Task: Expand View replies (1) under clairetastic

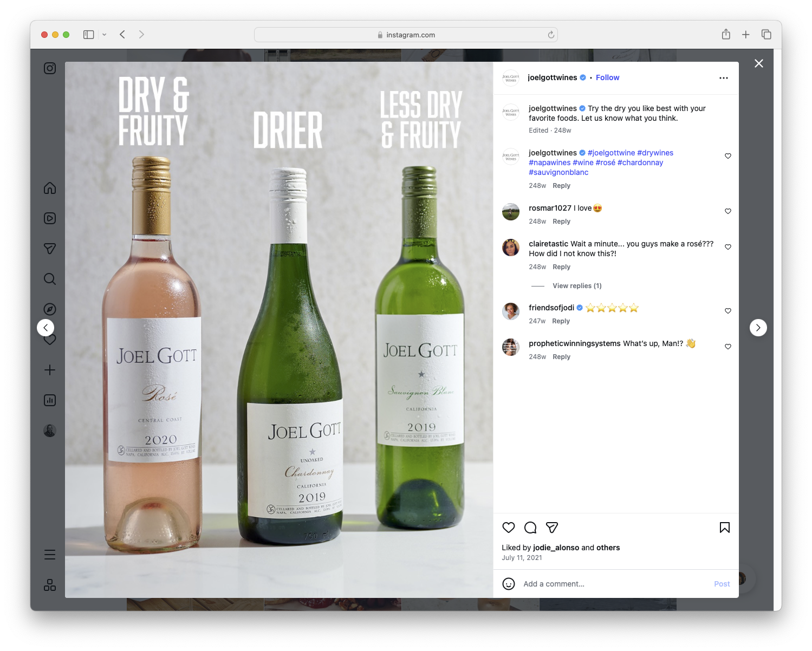Action: point(577,286)
